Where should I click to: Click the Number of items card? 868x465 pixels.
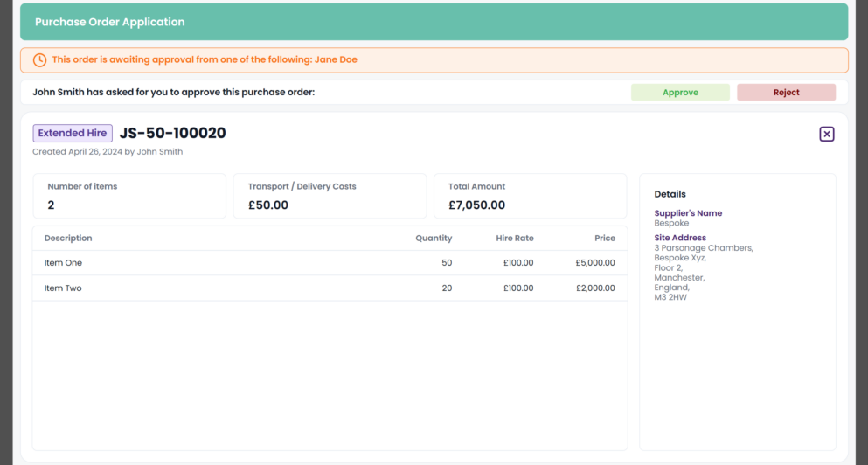point(129,196)
